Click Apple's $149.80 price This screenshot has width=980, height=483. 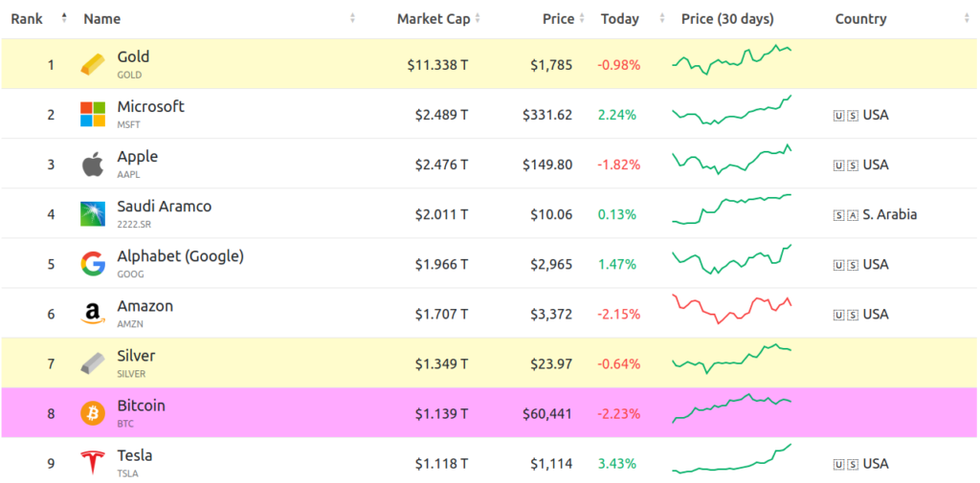(547, 165)
